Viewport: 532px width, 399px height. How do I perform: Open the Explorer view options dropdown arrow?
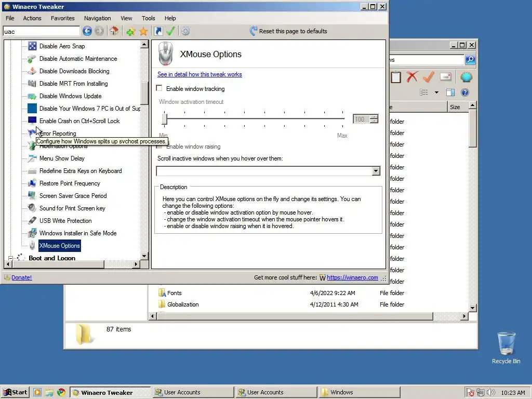tap(436, 92)
